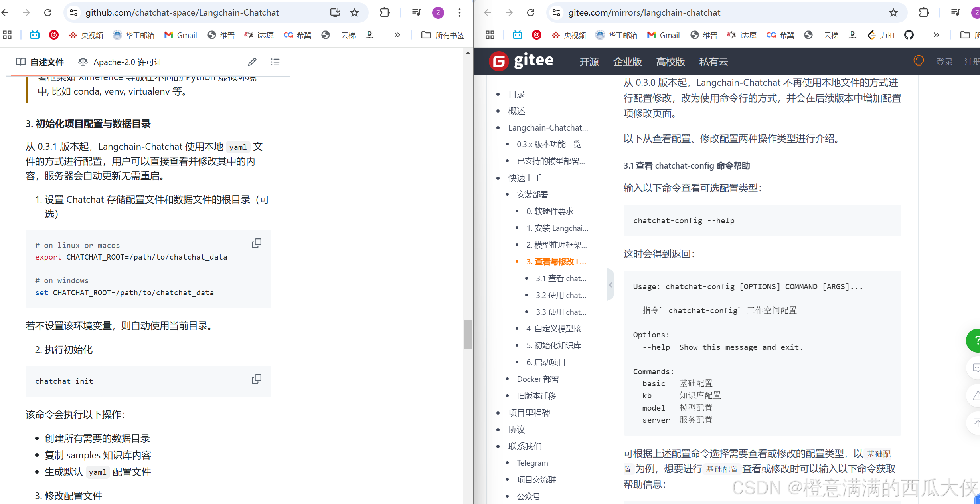Click the 央视频 bookmark in GitHub window
Image resolution: width=980 pixels, height=504 pixels.
tap(86, 35)
